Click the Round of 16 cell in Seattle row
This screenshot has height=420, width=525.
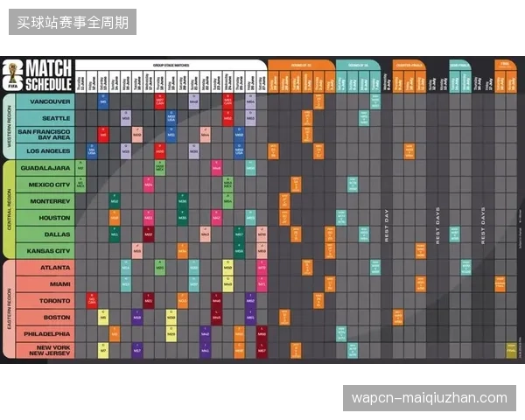[364, 118]
